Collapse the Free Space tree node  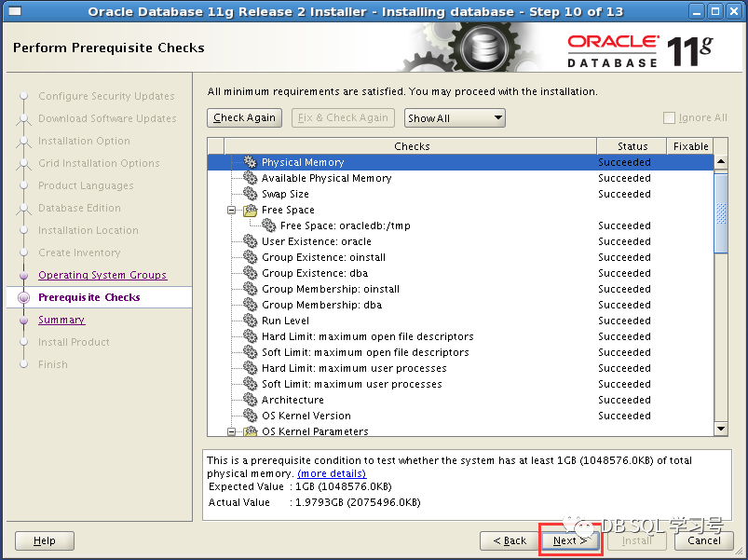click(x=231, y=210)
